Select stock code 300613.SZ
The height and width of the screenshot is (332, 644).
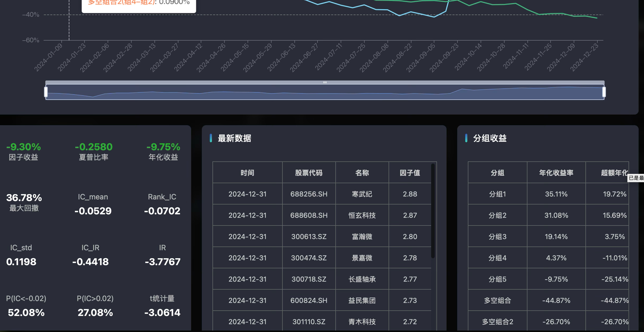tap(309, 237)
